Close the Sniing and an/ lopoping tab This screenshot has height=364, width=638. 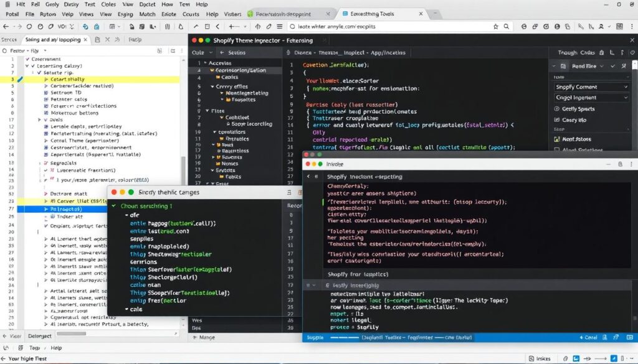pos(85,40)
